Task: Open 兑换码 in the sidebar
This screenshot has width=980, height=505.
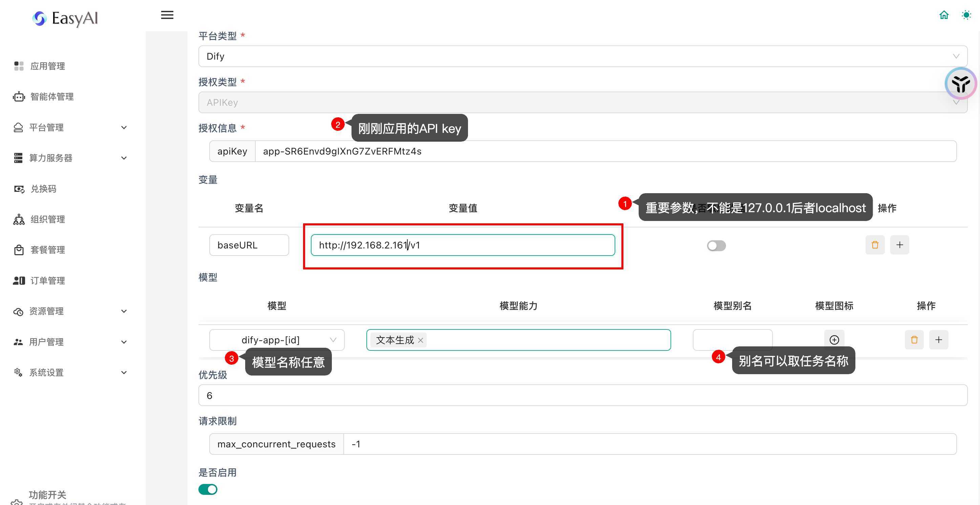Action: click(43, 189)
